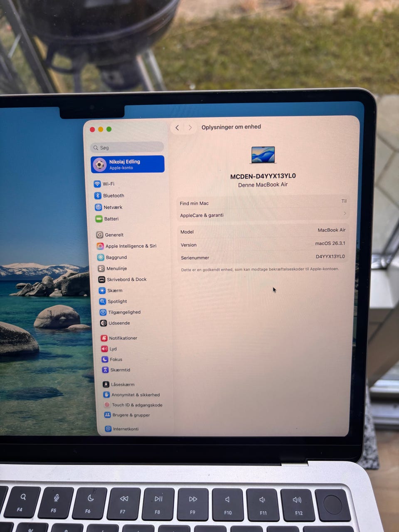Select the Spotlight magnifier icon
This screenshot has width=399, height=532.
(x=102, y=301)
